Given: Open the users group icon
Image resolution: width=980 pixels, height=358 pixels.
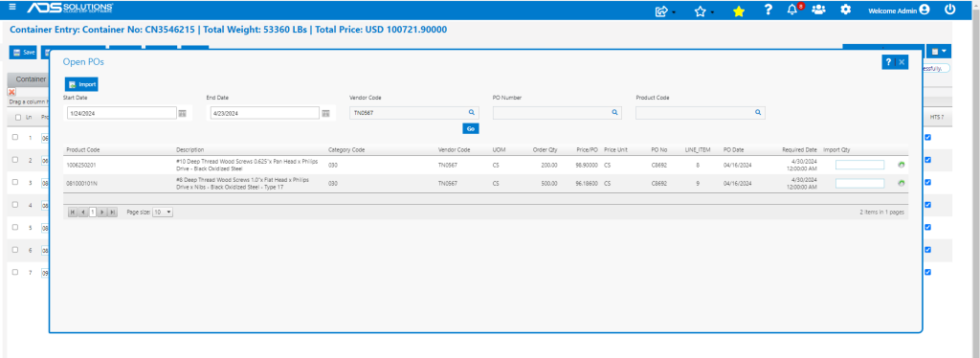Looking at the screenshot, I should (818, 10).
